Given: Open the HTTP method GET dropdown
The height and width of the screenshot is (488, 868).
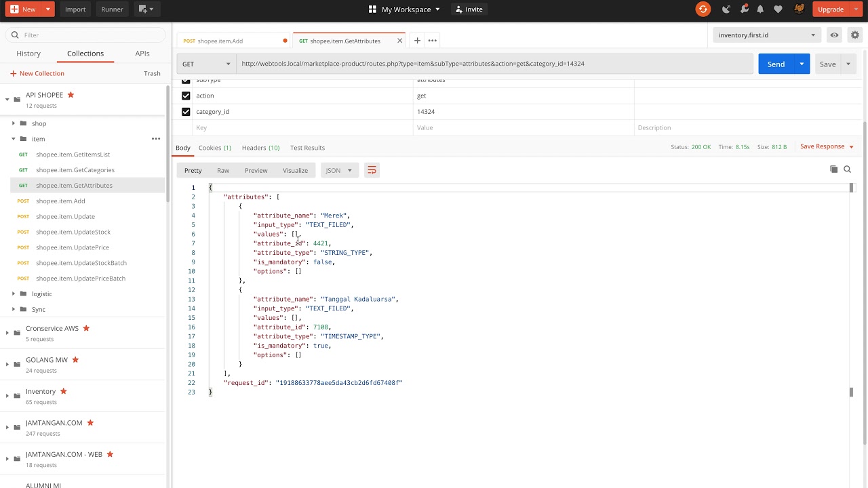Looking at the screenshot, I should coord(206,64).
